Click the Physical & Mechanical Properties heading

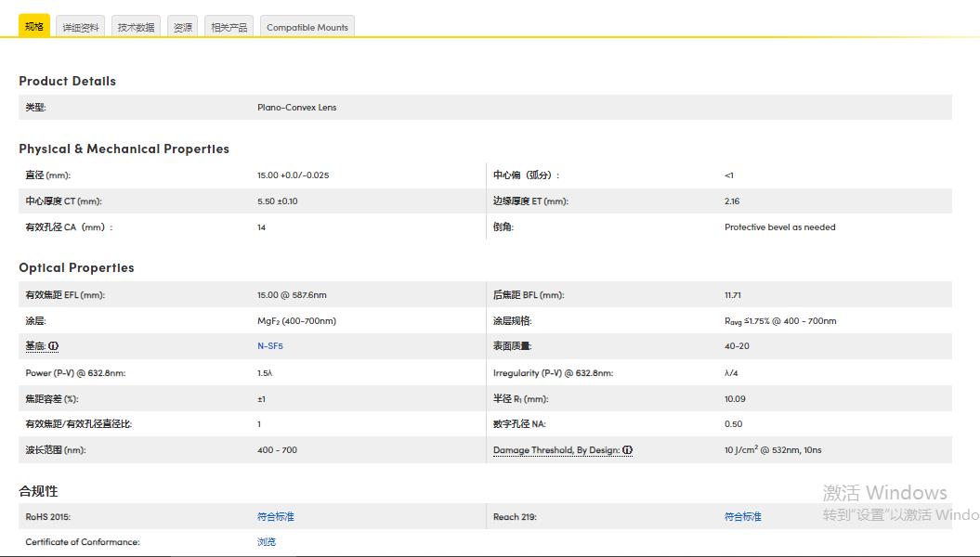coord(124,149)
